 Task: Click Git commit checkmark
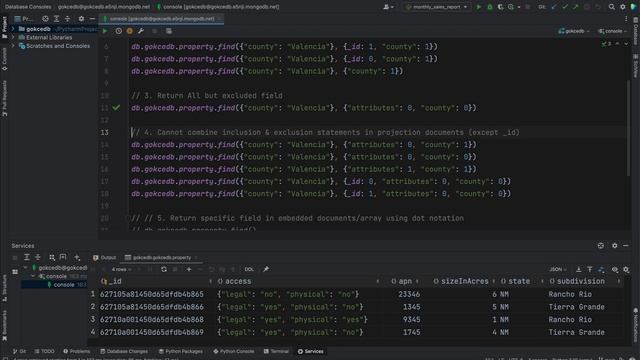565,7
